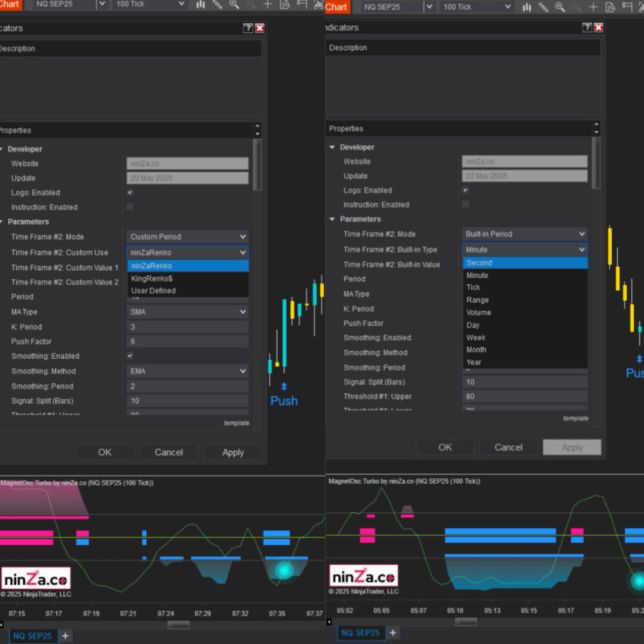The height and width of the screenshot is (644, 644).
Task: Select KingRenko$ from the dropdown list
Action: [151, 278]
